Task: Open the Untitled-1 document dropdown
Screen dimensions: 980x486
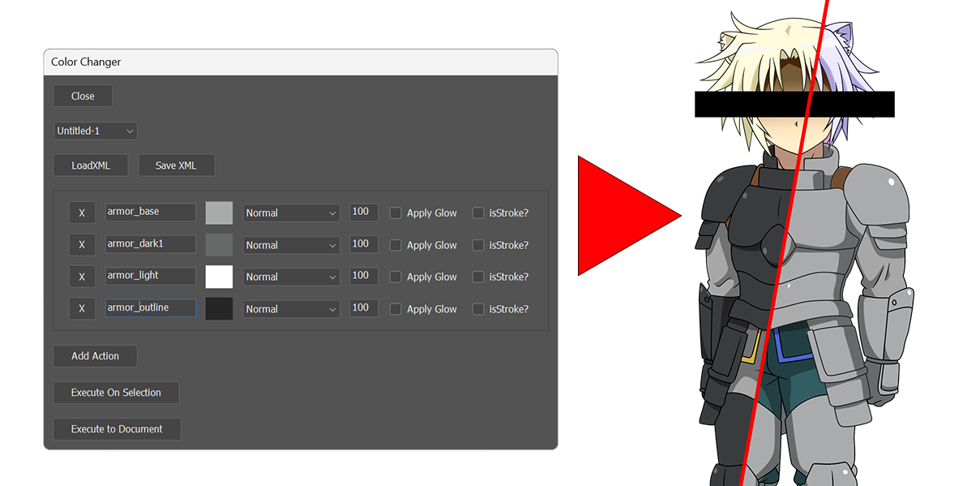Action: tap(95, 131)
